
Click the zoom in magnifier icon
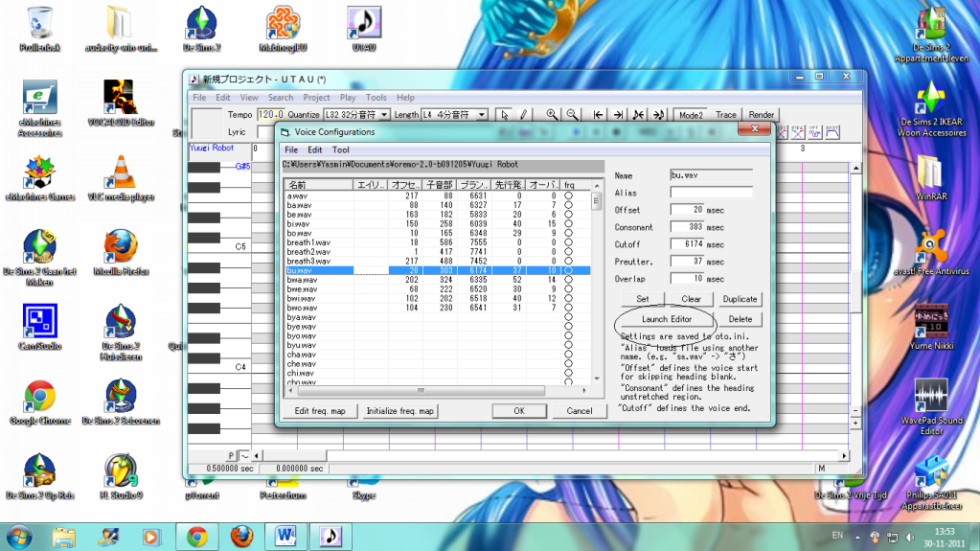pyautogui.click(x=552, y=115)
